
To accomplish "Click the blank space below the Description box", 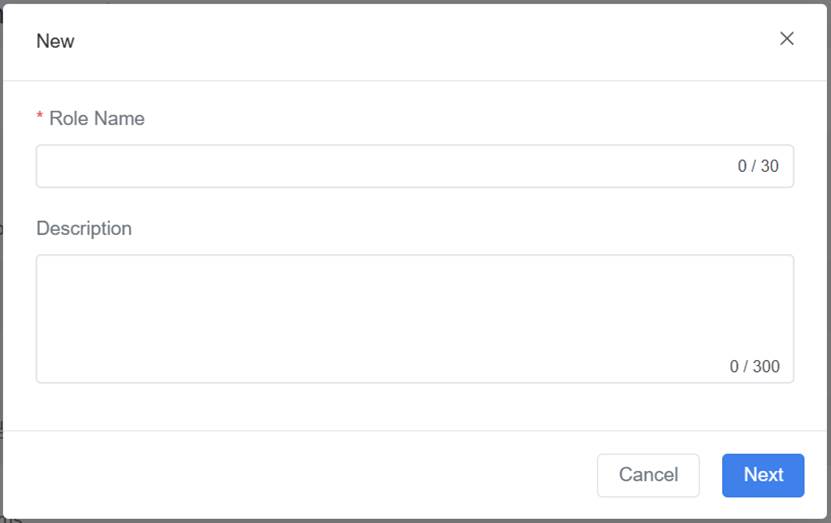I will click(x=400, y=407).
